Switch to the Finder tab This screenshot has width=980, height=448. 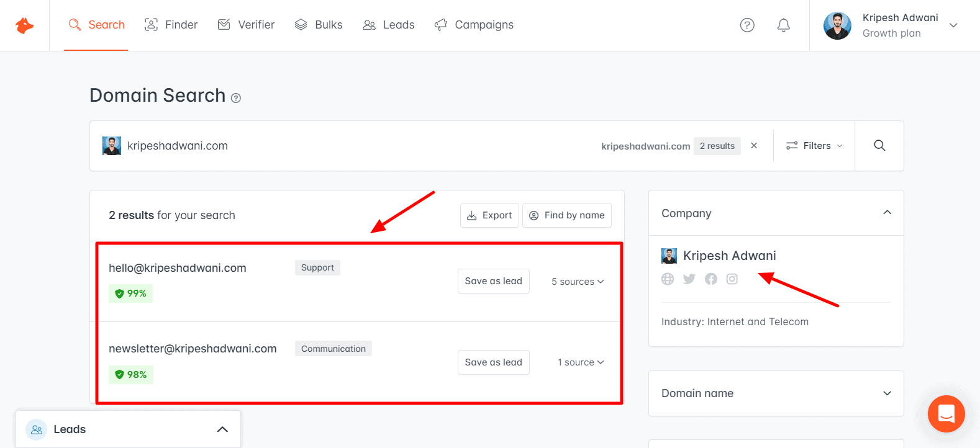click(x=171, y=25)
